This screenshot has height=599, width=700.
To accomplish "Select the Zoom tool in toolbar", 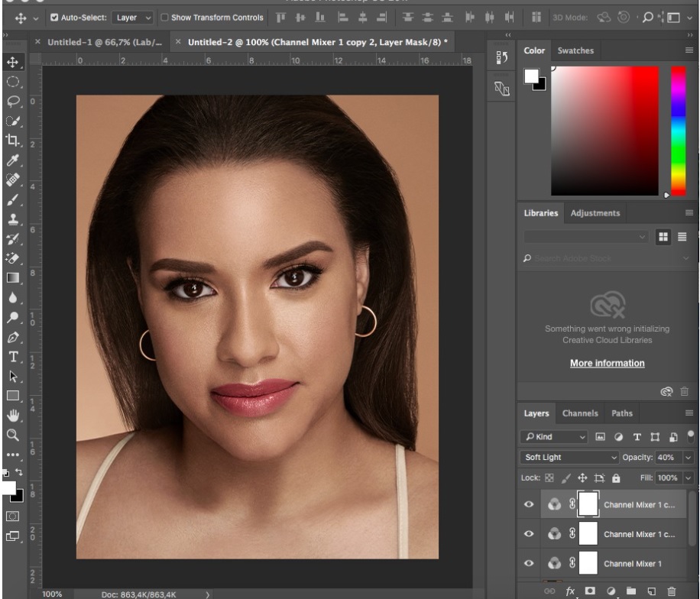I will [13, 435].
